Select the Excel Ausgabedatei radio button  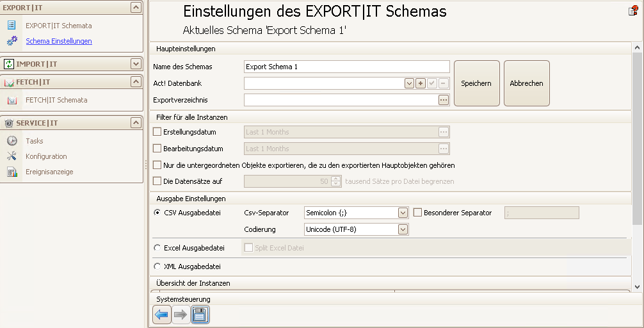pos(157,248)
